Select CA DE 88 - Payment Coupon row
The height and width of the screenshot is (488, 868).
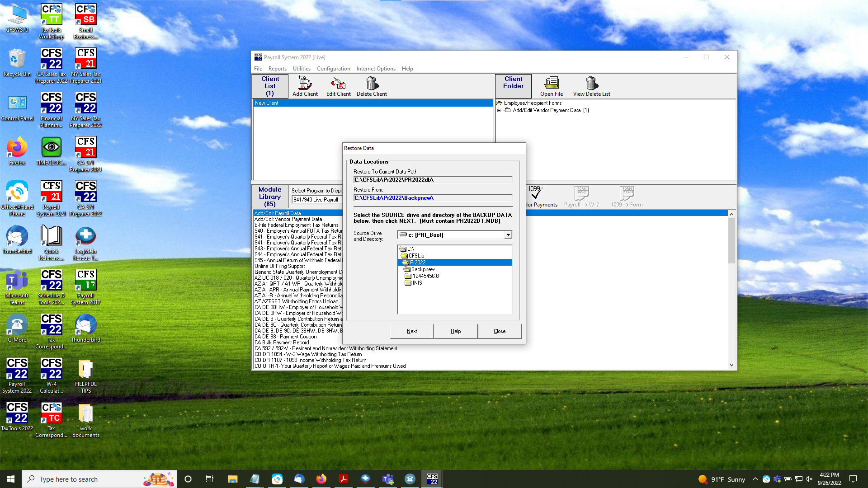pyautogui.click(x=286, y=337)
